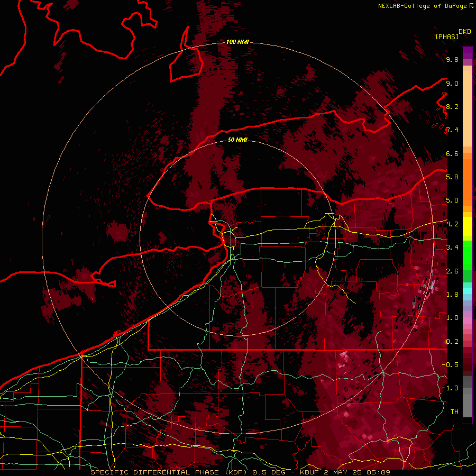The image size is (476, 476).
Task: Click the yellow segment of the color bar
Action: 467,226
